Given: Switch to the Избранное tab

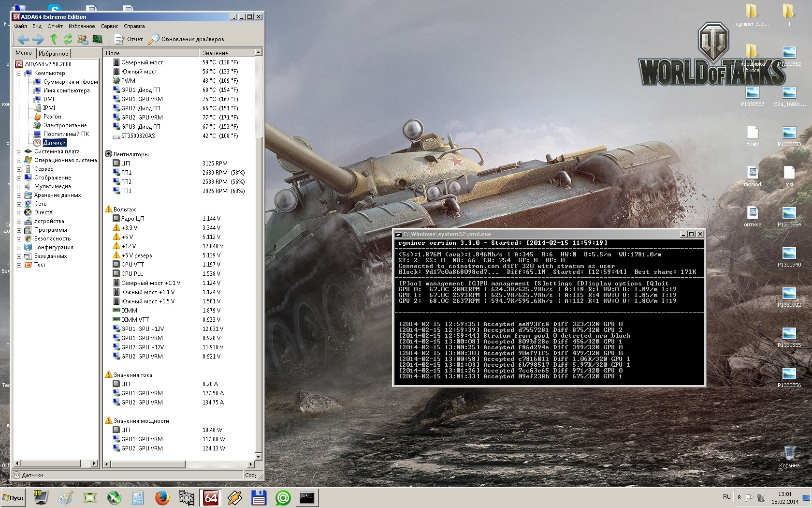Looking at the screenshot, I should [53, 53].
